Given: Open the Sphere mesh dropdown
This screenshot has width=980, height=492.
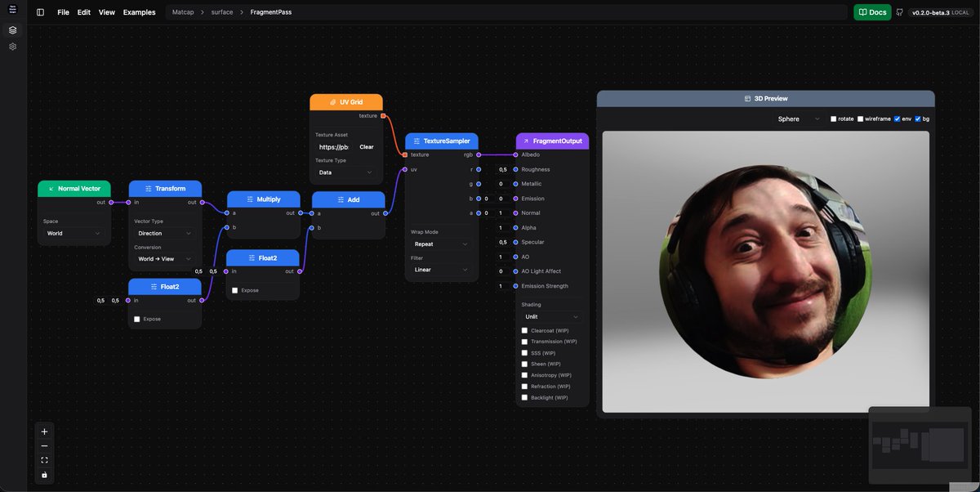Looking at the screenshot, I should (799, 119).
